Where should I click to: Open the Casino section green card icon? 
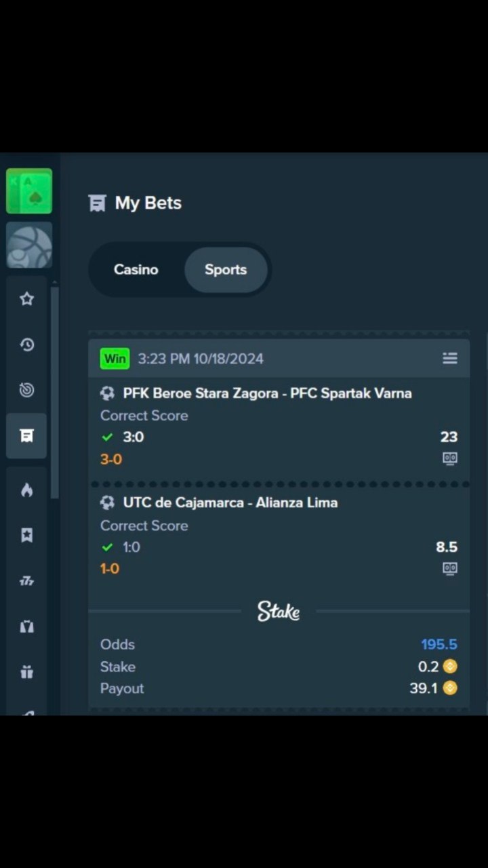click(x=29, y=191)
